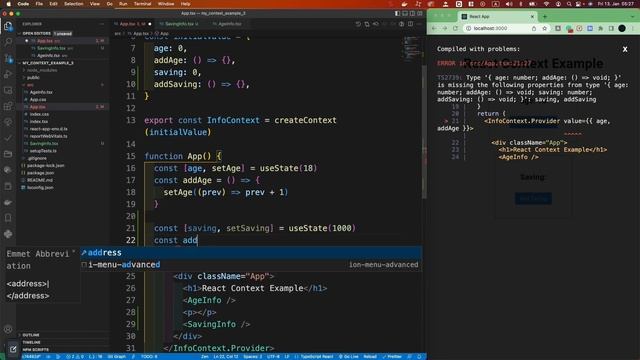
Task: Click the Explorer panel more actions icon
Action: 102,24
